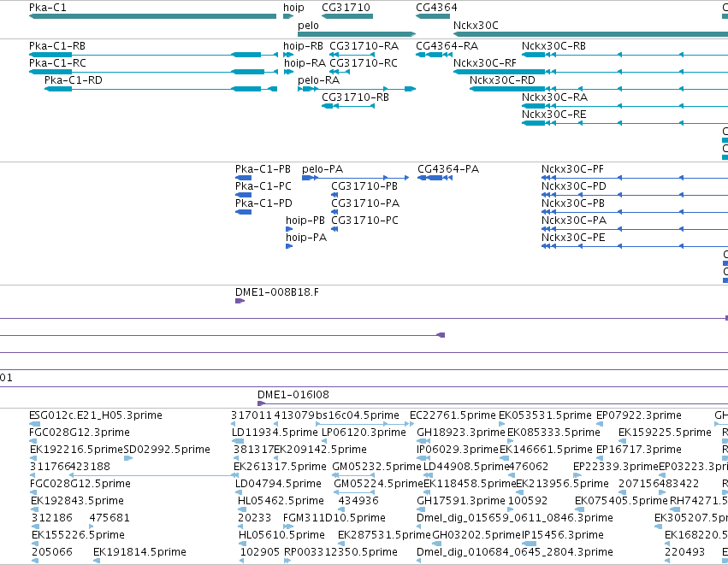Image resolution: width=728 pixels, height=565 pixels.
Task: Select EST LD04794.5prime
Action: [x=240, y=492]
